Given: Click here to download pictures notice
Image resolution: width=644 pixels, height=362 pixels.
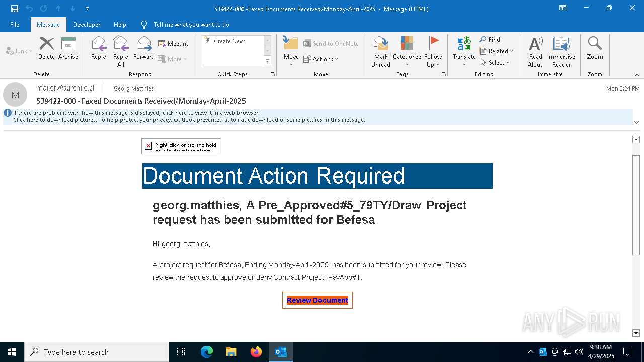Looking at the screenshot, I should (x=189, y=120).
